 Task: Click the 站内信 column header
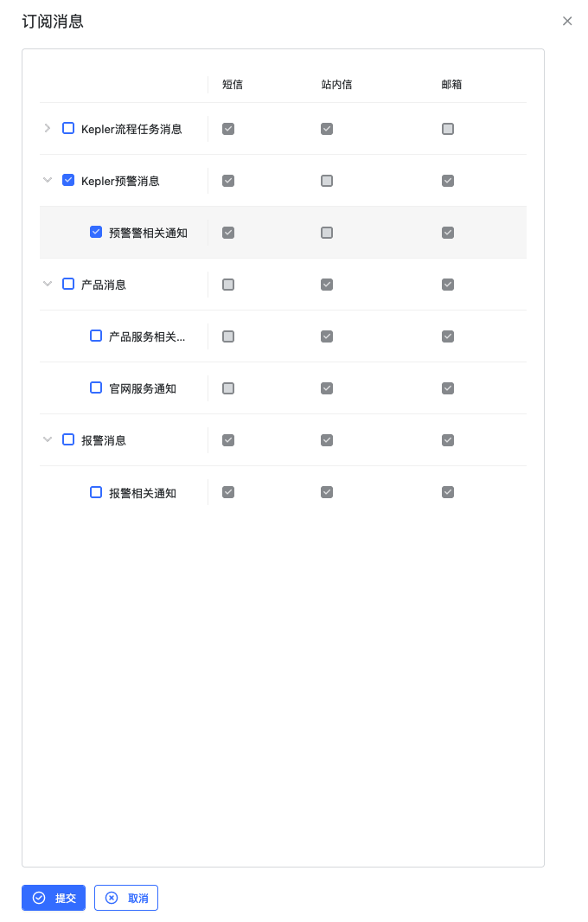point(337,85)
